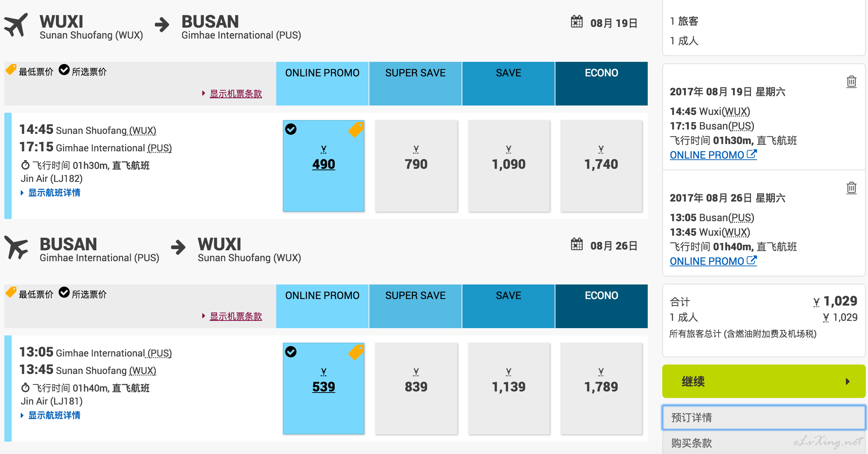This screenshot has width=868, height=454.
Task: Open calendar for 08月19日 departure date
Action: click(x=576, y=22)
